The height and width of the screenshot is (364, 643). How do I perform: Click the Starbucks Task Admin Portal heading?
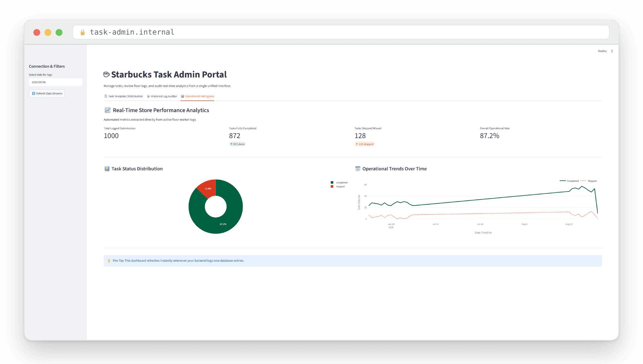tap(169, 74)
